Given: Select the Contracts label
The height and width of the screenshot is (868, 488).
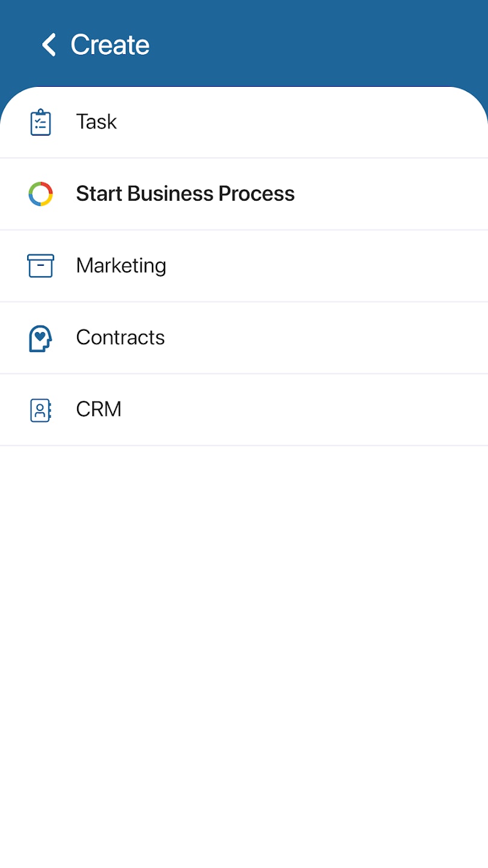Looking at the screenshot, I should click(120, 338).
